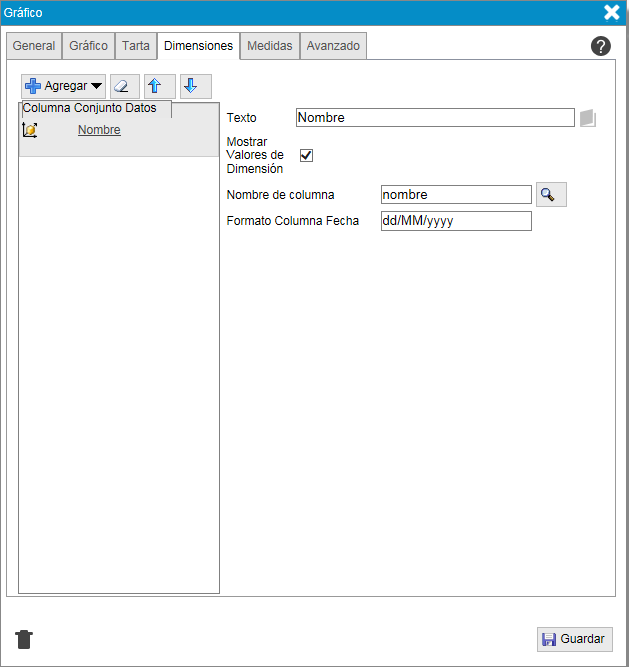Open the Gráfico tab
The width and height of the screenshot is (629, 667).
88,46
